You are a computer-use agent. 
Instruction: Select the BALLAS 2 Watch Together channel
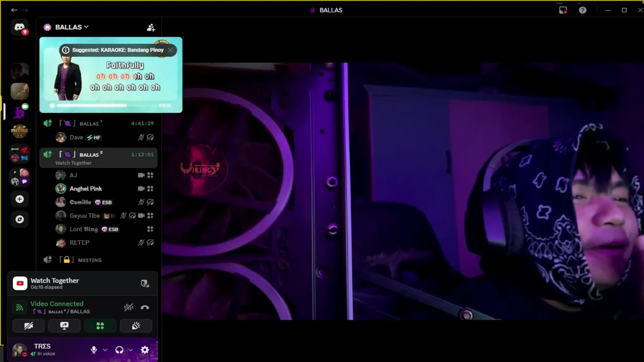click(99, 157)
